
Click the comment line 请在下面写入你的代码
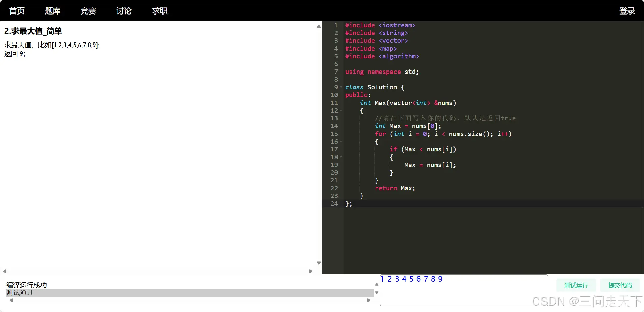point(445,118)
